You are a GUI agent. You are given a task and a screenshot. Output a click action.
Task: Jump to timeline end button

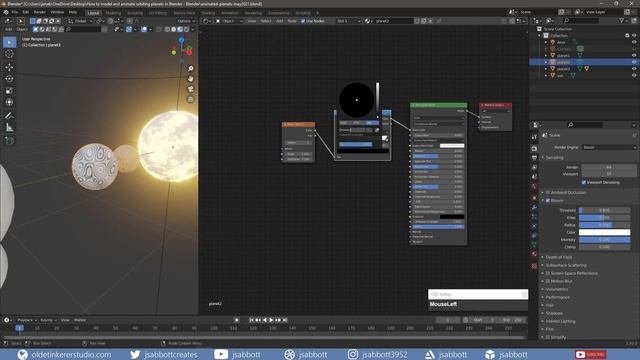click(285, 320)
